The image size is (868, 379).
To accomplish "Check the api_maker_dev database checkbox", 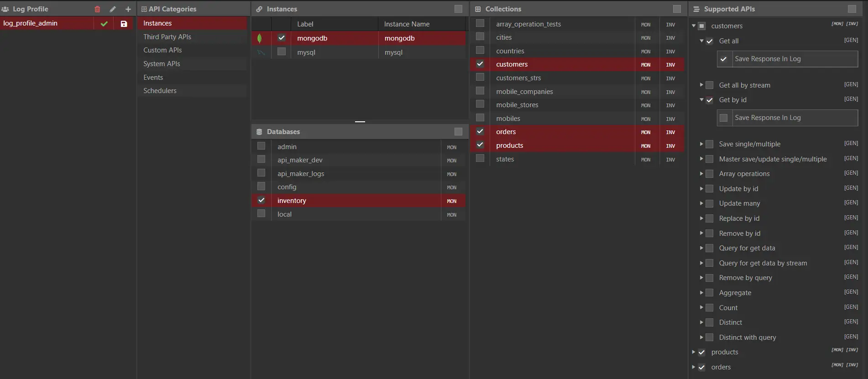I will (261, 159).
